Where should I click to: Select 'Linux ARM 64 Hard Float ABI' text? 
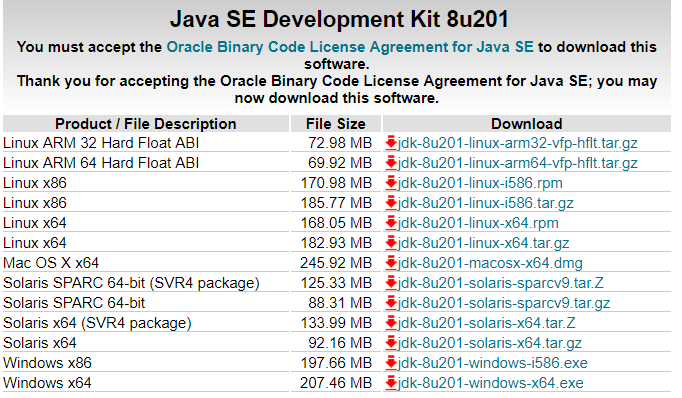pos(101,163)
